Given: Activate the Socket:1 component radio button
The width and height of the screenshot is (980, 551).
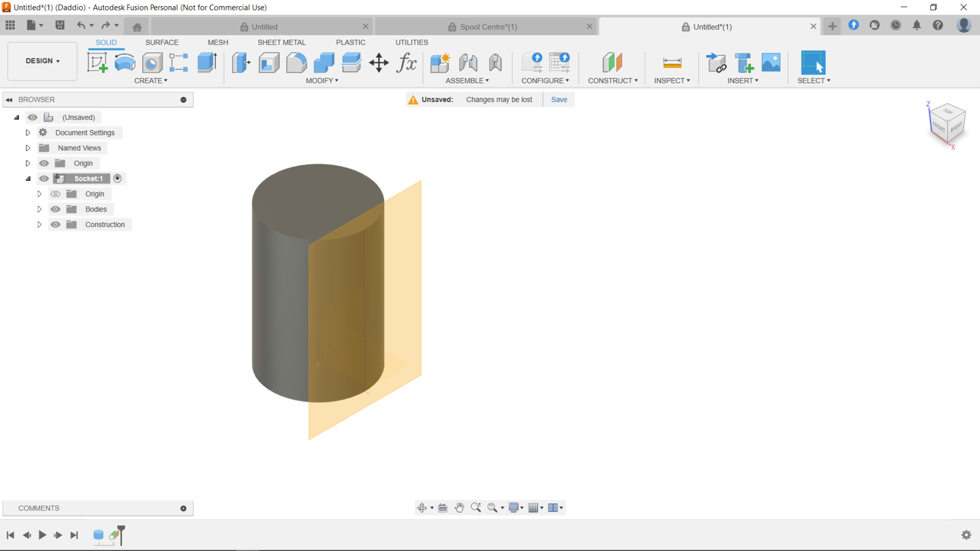Looking at the screenshot, I should [117, 179].
